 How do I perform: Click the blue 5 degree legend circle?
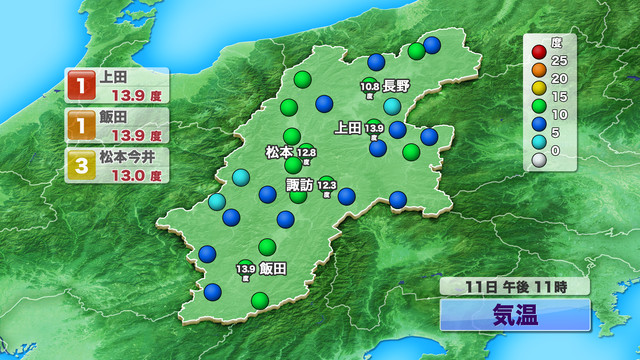click(539, 124)
